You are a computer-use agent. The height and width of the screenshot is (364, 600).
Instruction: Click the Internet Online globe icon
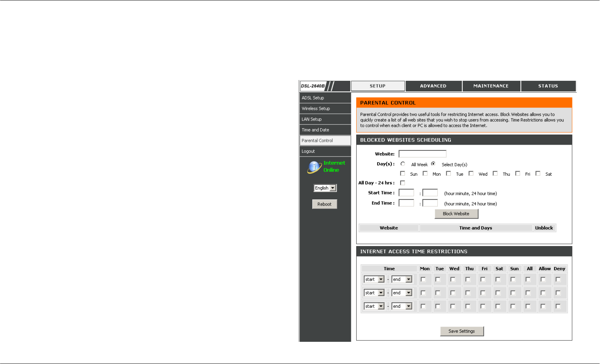tap(315, 167)
